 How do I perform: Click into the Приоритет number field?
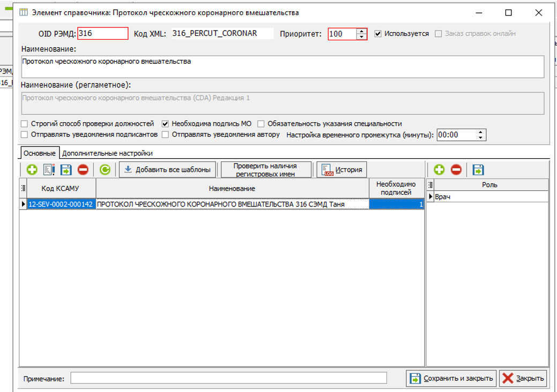pyautogui.click(x=342, y=34)
